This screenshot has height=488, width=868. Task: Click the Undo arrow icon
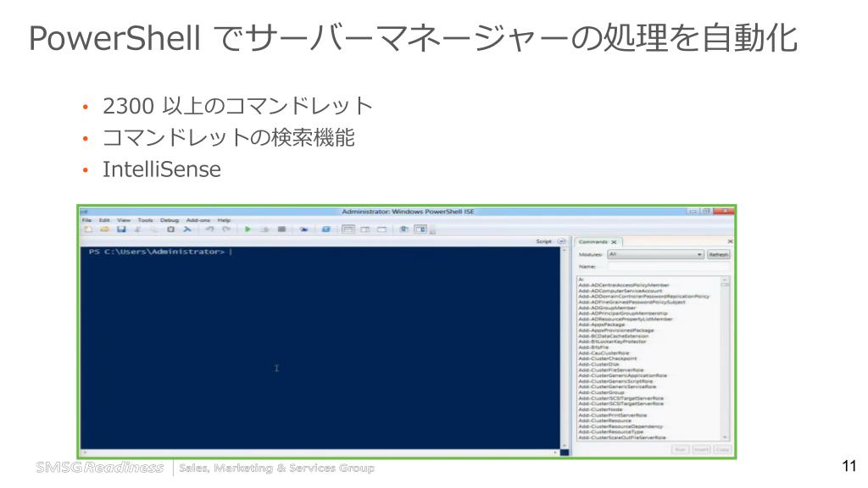click(210, 229)
